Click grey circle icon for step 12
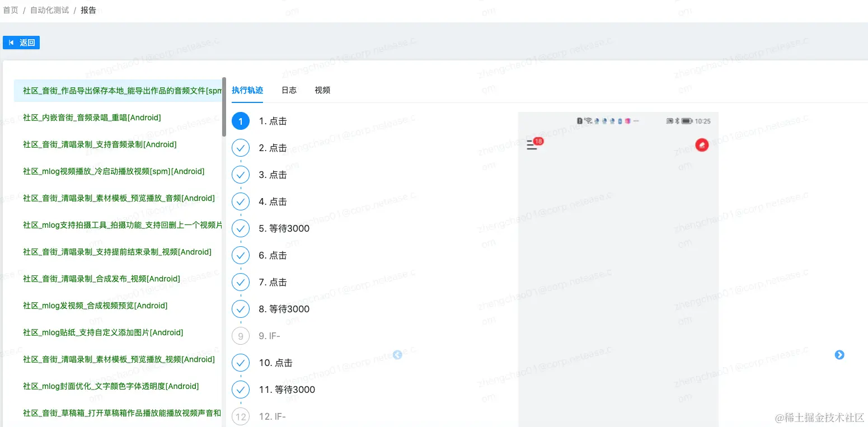868x427 pixels. tap(241, 416)
